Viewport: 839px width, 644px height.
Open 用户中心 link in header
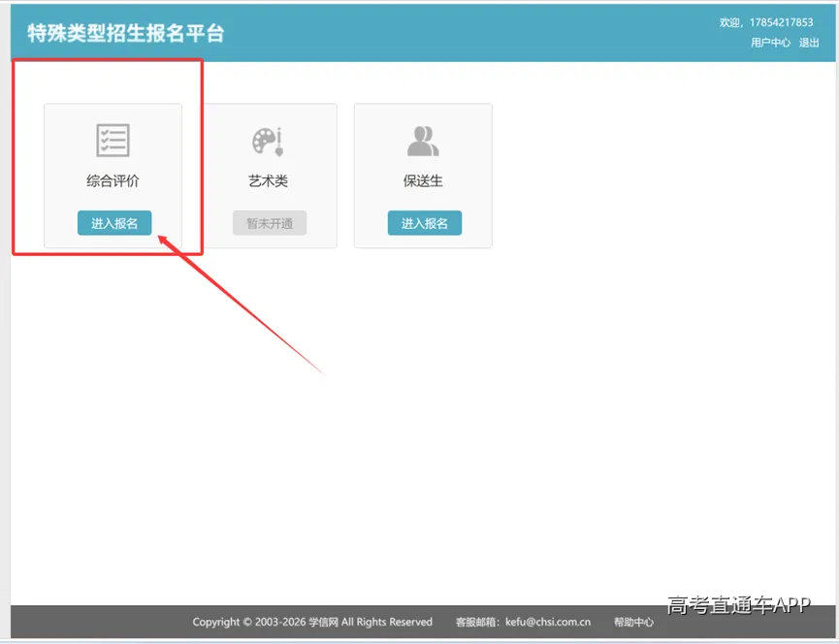tap(770, 43)
